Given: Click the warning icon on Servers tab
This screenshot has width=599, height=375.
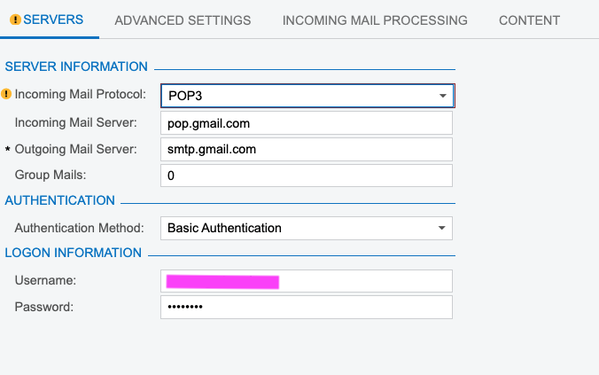Looking at the screenshot, I should 15,19.
